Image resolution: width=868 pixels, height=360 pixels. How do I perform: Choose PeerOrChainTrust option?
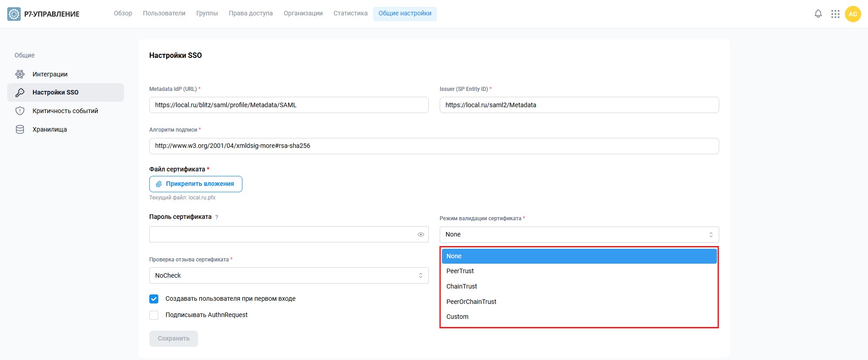(579, 302)
